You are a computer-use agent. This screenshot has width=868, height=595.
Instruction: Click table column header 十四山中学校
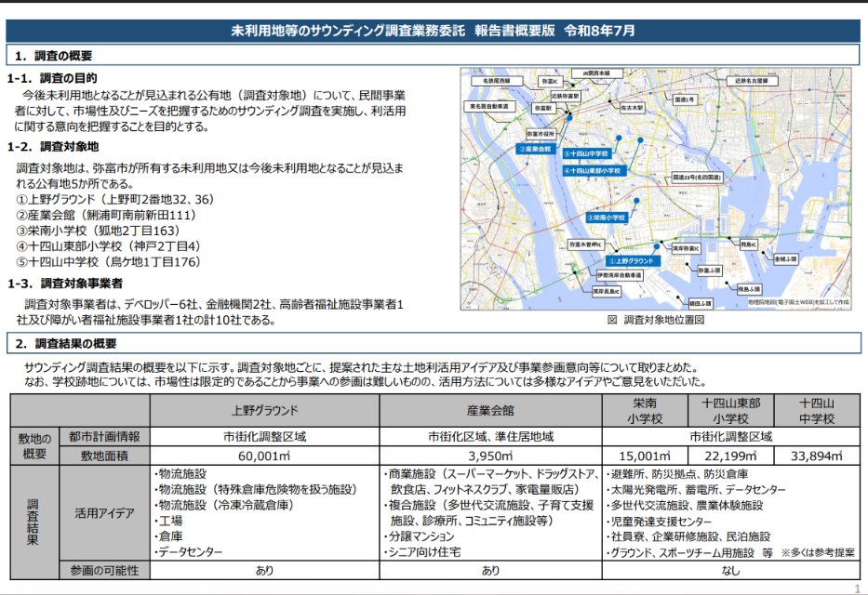point(817,410)
